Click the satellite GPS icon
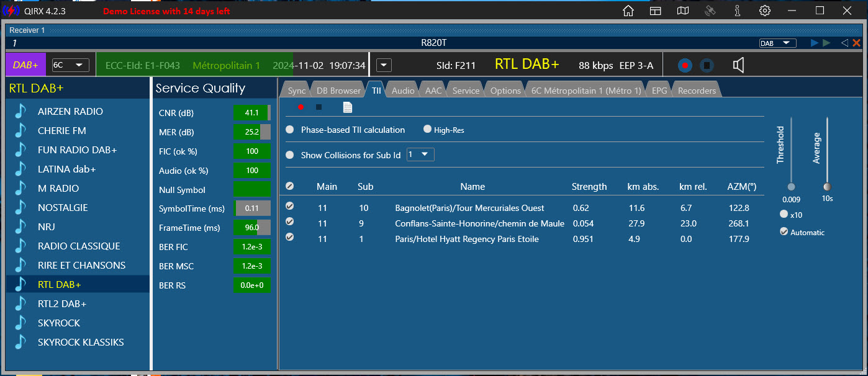Screen dimensions: 868x376 pyautogui.click(x=710, y=11)
